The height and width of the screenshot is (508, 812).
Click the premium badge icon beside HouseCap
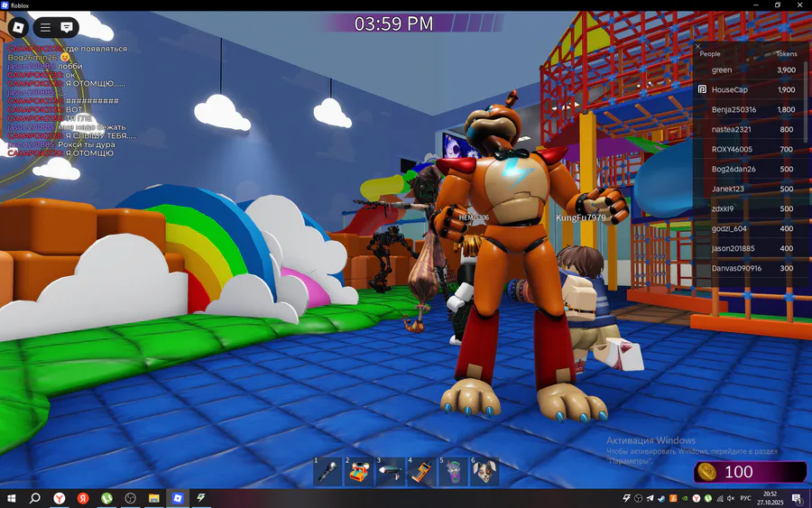tap(702, 89)
